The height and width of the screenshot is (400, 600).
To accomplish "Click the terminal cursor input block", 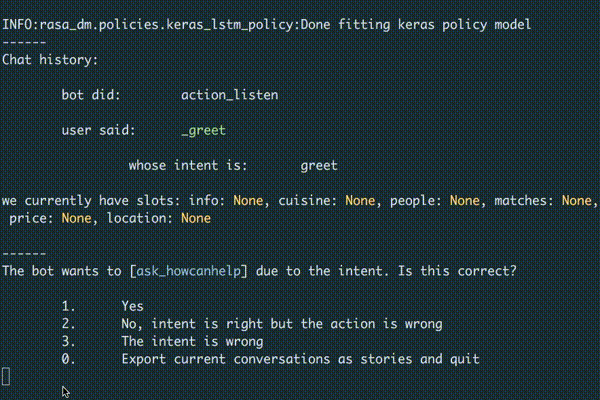I will point(6,377).
